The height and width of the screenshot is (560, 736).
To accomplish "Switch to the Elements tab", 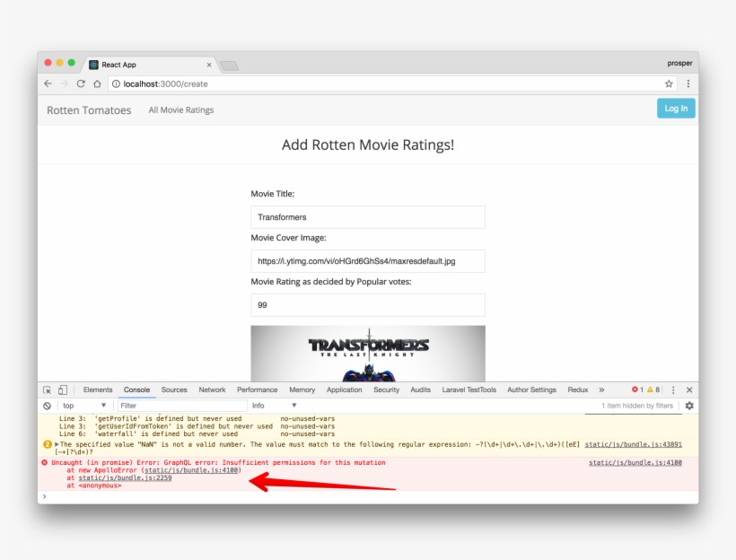I will [x=98, y=389].
